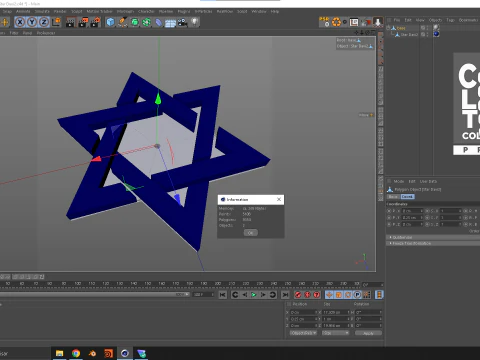Toggle visibility dots of Star Band object

(x=427, y=34)
